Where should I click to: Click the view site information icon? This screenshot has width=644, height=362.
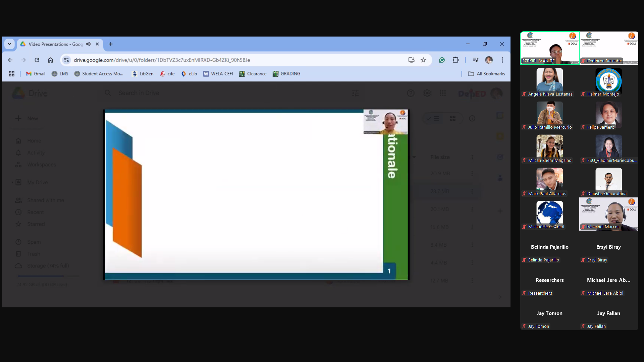[x=66, y=60]
